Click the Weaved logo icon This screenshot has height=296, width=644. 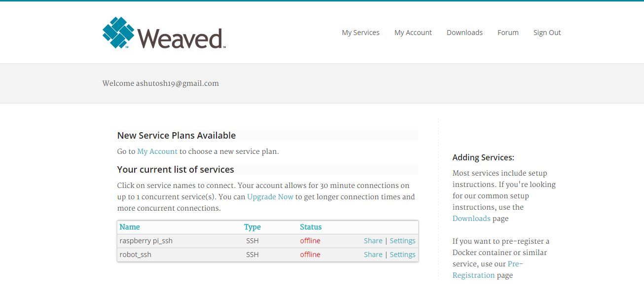coord(118,33)
